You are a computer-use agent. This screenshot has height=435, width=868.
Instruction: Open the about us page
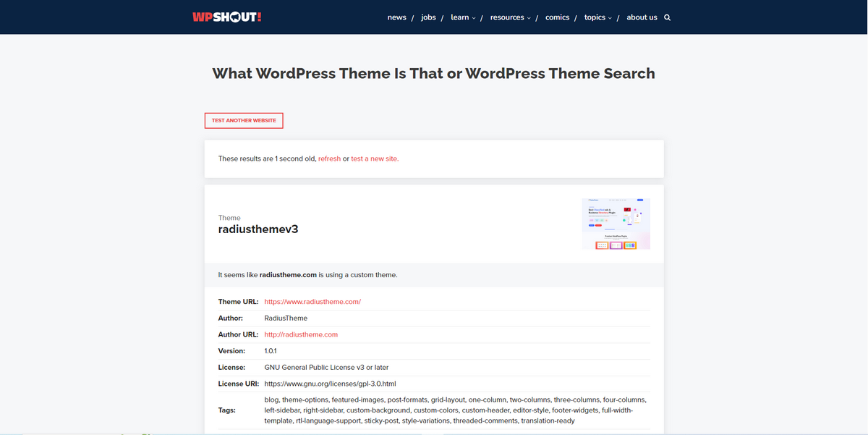pos(642,17)
